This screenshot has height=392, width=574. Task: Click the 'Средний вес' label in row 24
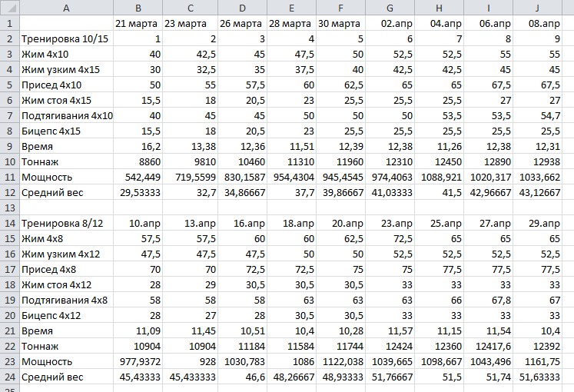coord(66,377)
